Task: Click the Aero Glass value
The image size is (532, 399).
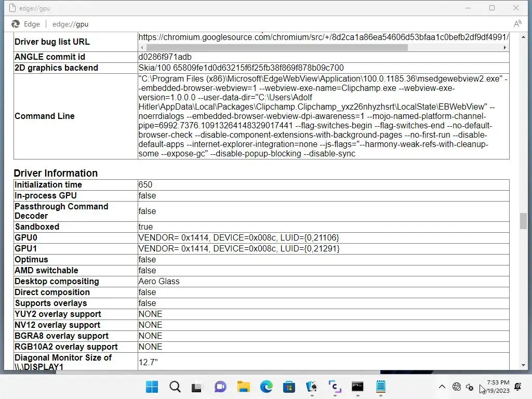Action: (x=159, y=281)
